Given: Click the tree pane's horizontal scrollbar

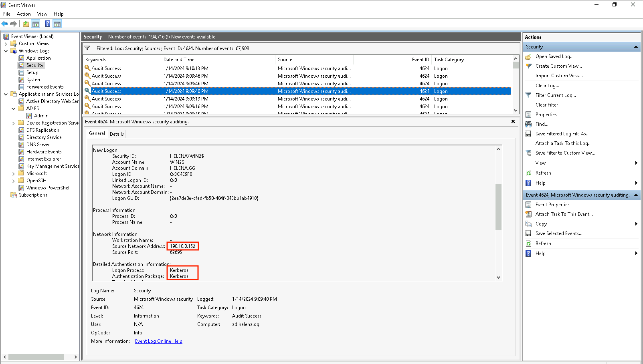Looking at the screenshot, I should tap(36, 357).
